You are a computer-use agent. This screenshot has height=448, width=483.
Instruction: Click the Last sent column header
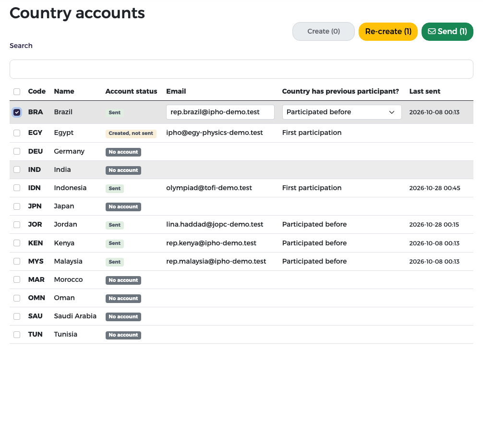click(x=425, y=91)
